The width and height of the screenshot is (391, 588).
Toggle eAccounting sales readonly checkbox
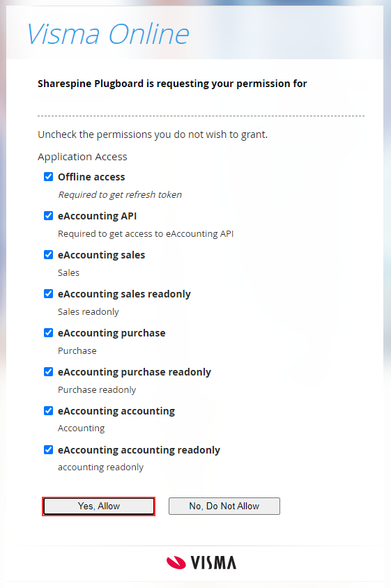pos(48,293)
